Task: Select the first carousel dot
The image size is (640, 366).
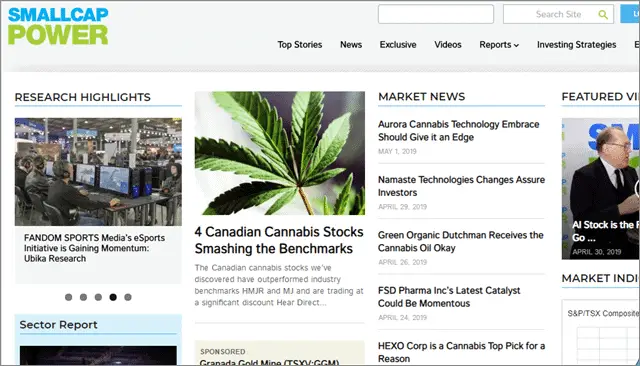Action: click(x=69, y=297)
